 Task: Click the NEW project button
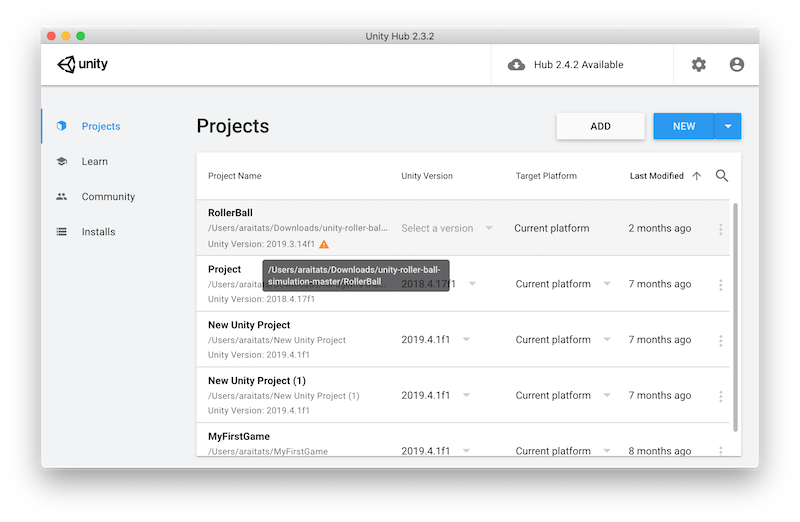click(684, 126)
